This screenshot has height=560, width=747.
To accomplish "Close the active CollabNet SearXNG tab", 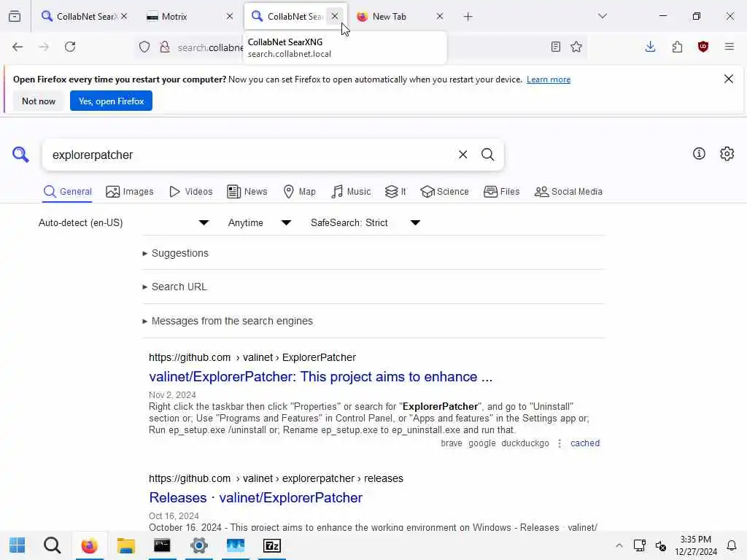I will point(334,16).
